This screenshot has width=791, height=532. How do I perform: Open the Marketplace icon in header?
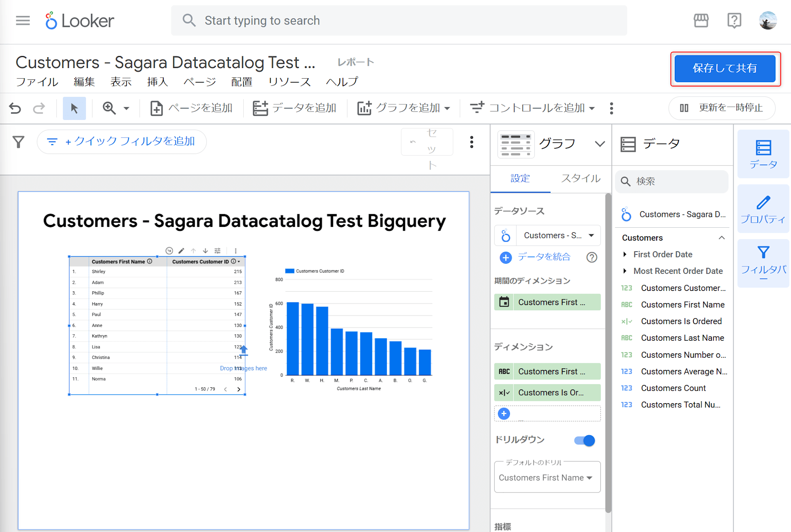coord(701,20)
